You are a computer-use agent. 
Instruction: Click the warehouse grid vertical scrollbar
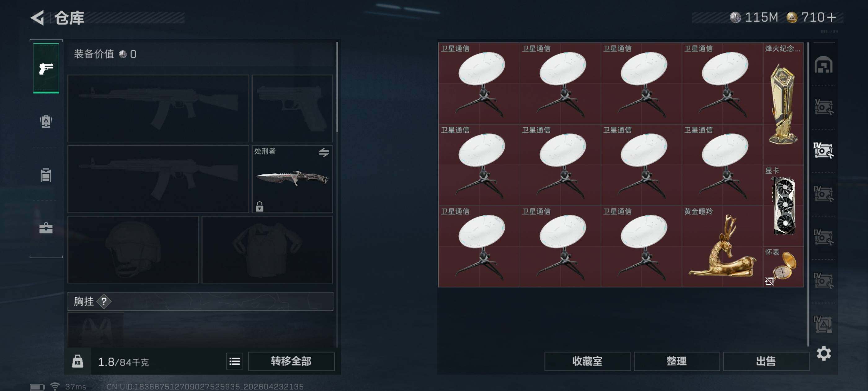[x=808, y=194]
